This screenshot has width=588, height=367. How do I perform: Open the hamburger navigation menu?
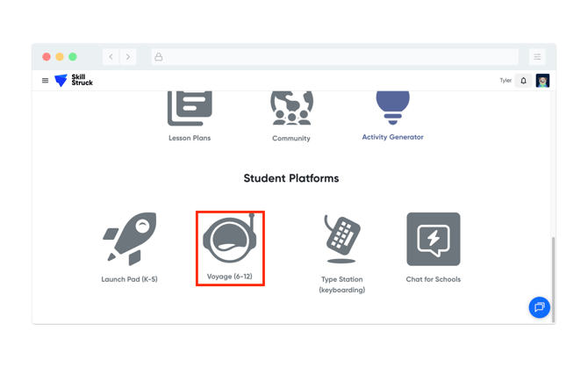[46, 81]
